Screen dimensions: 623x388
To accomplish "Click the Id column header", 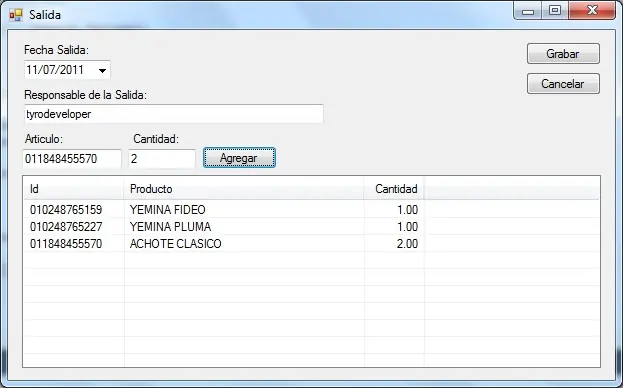I will [74, 189].
